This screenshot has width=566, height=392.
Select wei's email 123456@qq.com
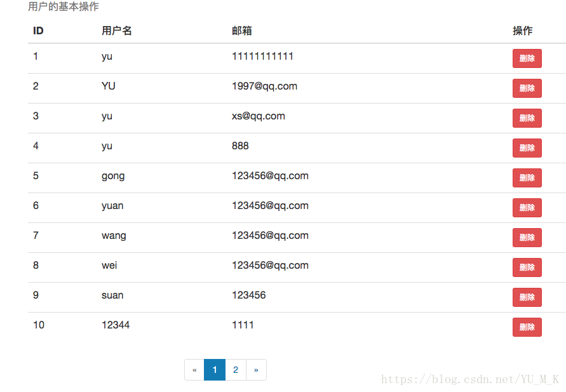pyautogui.click(x=271, y=266)
